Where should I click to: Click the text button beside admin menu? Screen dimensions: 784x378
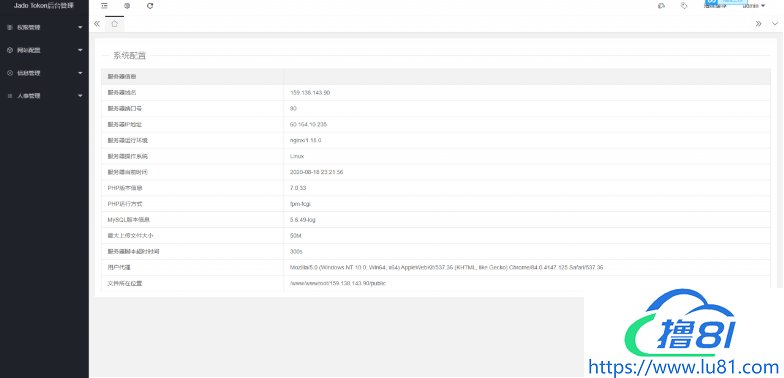(x=715, y=6)
